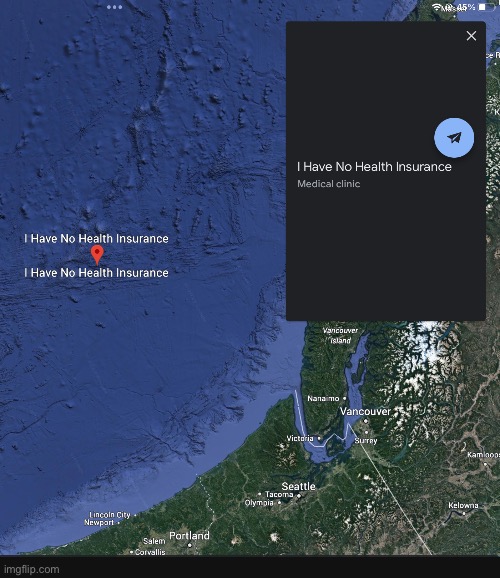Click pin label below the red marker
This screenshot has width=500, height=578.
coord(96,273)
